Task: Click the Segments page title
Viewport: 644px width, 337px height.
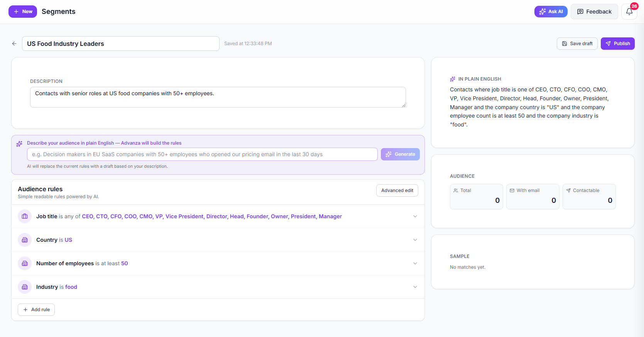Action: pyautogui.click(x=59, y=12)
